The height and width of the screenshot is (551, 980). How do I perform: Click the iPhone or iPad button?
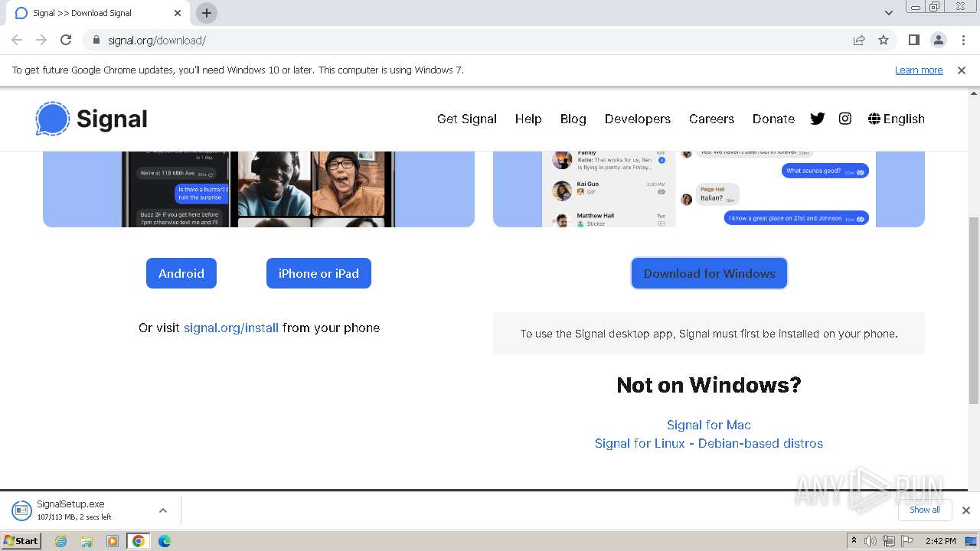[x=318, y=273]
